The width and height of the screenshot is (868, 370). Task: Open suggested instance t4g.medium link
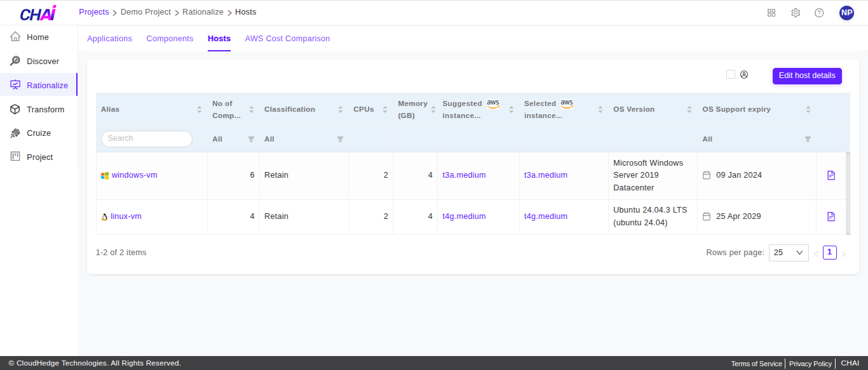point(464,216)
